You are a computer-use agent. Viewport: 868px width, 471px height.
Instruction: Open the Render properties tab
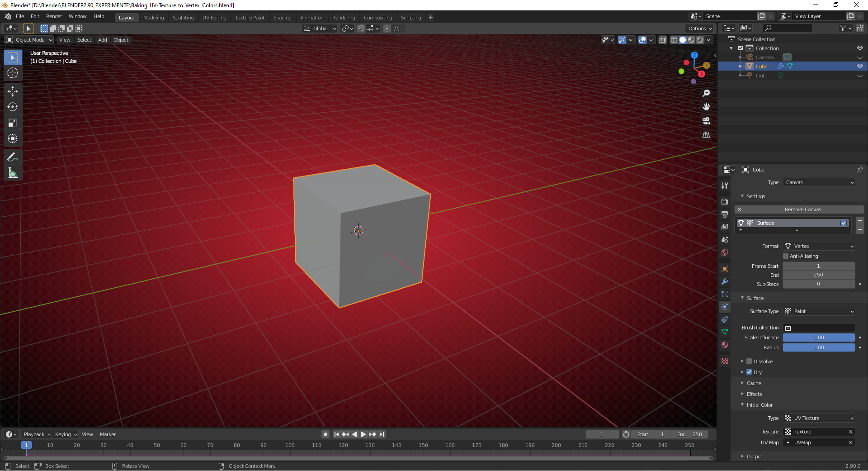pyautogui.click(x=725, y=201)
